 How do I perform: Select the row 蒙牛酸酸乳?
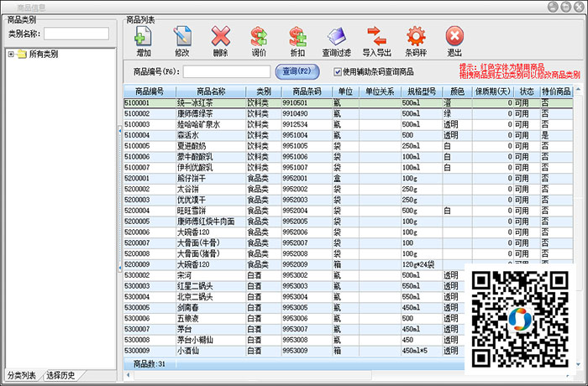(348, 157)
